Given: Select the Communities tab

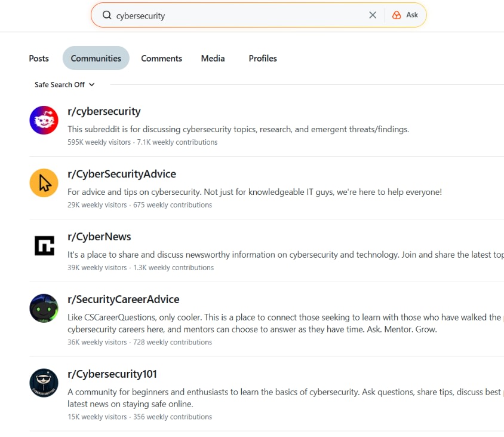Looking at the screenshot, I should click(x=96, y=58).
